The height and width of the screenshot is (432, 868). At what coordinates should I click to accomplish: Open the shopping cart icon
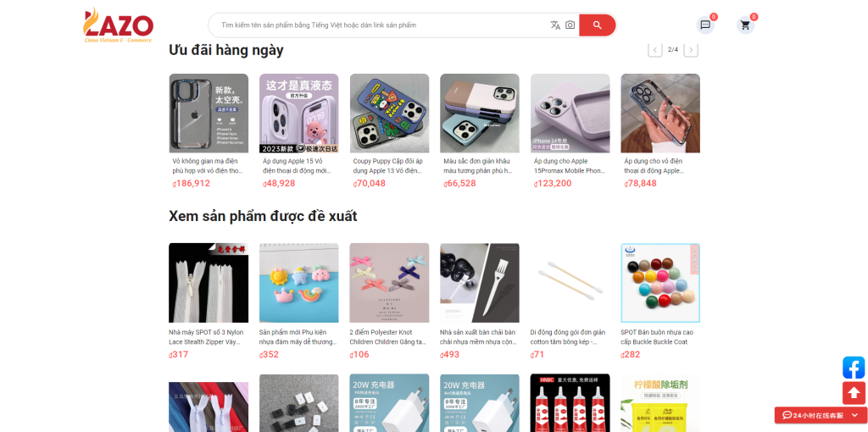click(x=746, y=25)
